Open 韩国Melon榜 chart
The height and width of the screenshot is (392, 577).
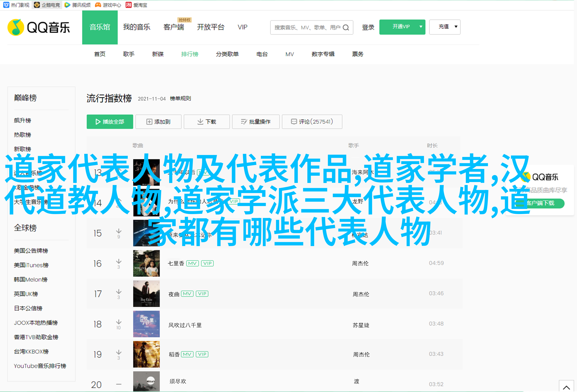click(x=30, y=280)
